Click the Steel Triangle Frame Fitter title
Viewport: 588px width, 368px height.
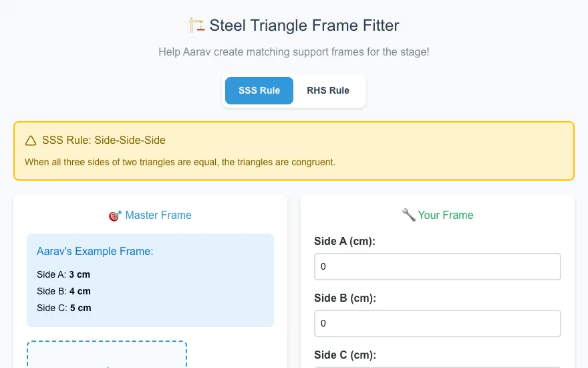[304, 25]
